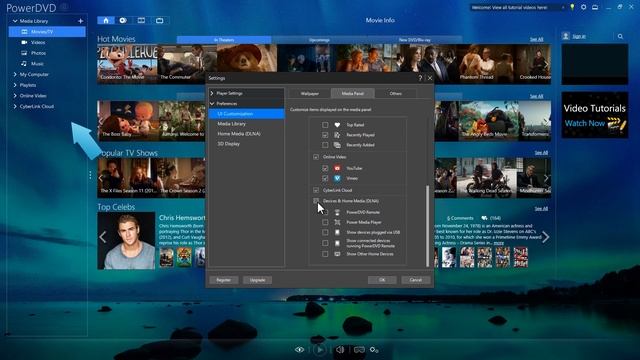Click the Cancel button in Settings

tap(416, 280)
